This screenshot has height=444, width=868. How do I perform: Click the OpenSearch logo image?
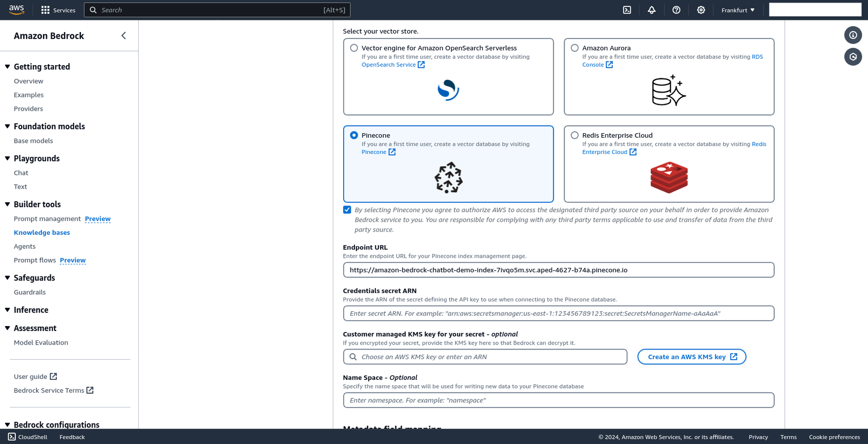[448, 90]
